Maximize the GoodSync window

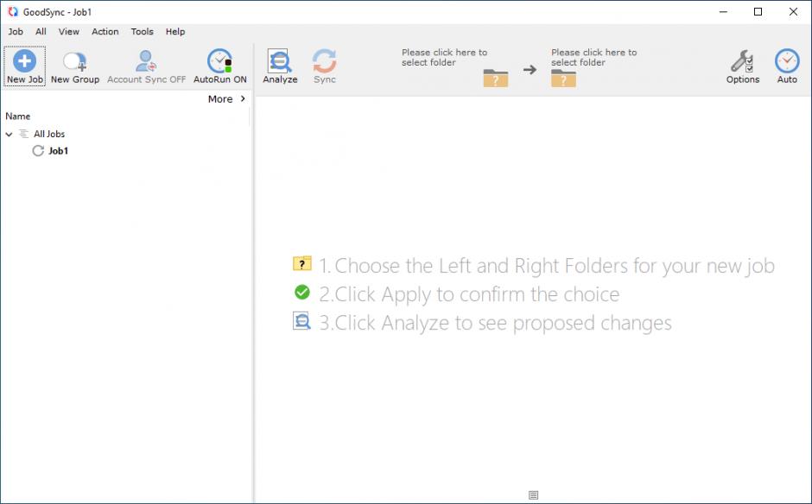(x=758, y=11)
